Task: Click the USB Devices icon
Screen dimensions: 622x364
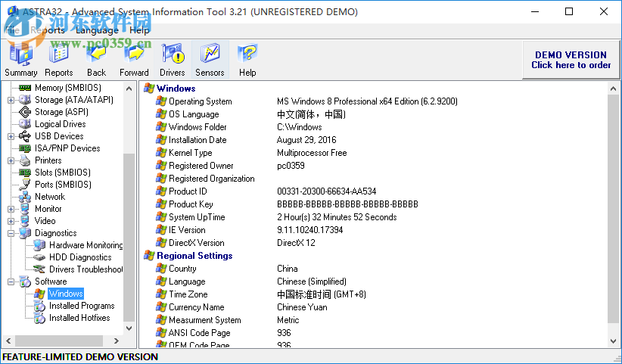Action: (x=25, y=136)
